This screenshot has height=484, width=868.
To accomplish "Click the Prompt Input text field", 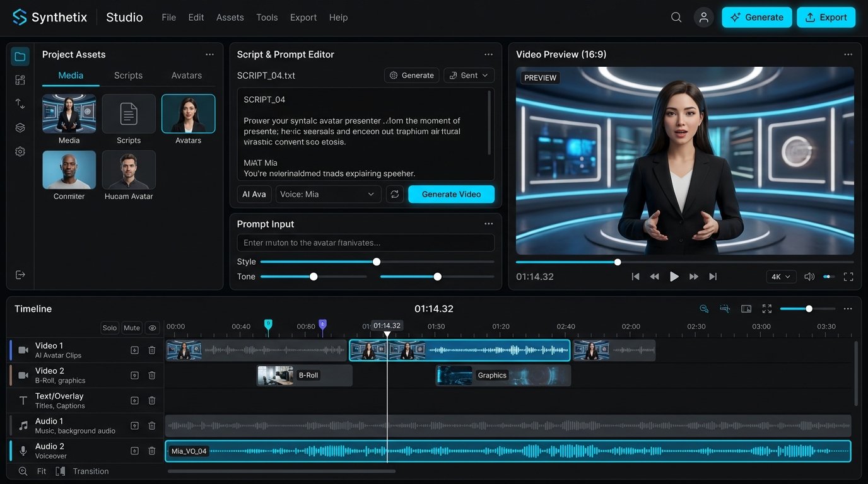I will click(366, 243).
